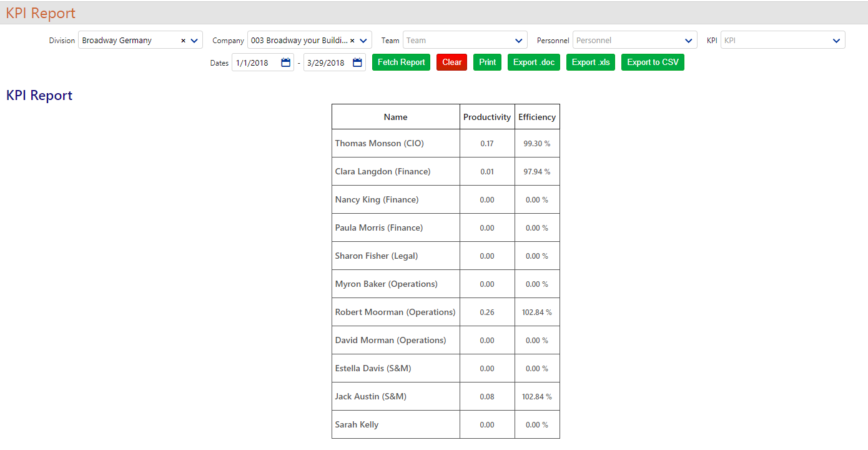868x450 pixels.
Task: Select Estella Davis (S&M) name
Action: [373, 368]
